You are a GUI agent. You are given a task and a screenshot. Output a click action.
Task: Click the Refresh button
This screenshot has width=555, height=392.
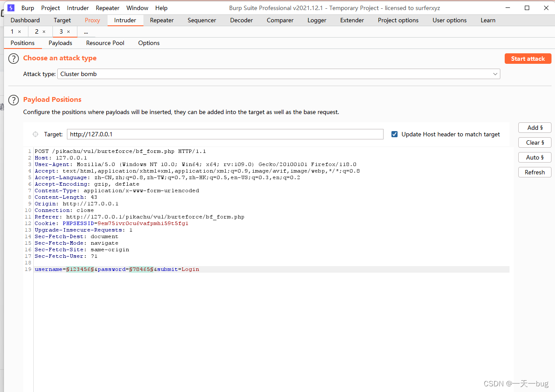[535, 172]
